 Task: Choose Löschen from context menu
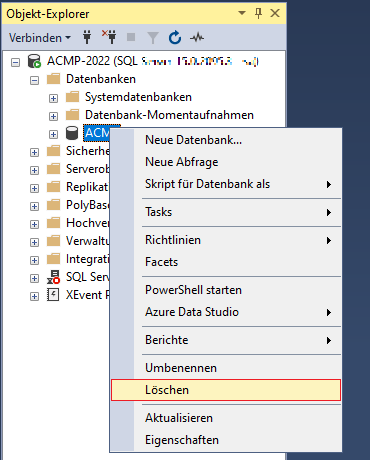pos(226,390)
